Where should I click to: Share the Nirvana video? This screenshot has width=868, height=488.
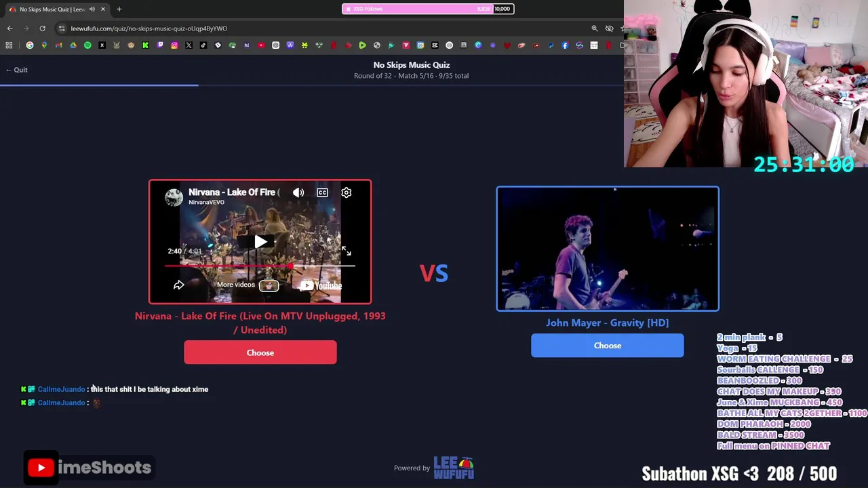click(x=178, y=285)
